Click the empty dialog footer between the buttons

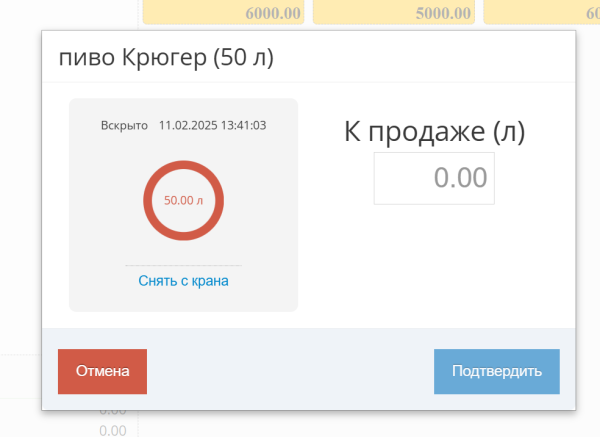tap(290, 371)
